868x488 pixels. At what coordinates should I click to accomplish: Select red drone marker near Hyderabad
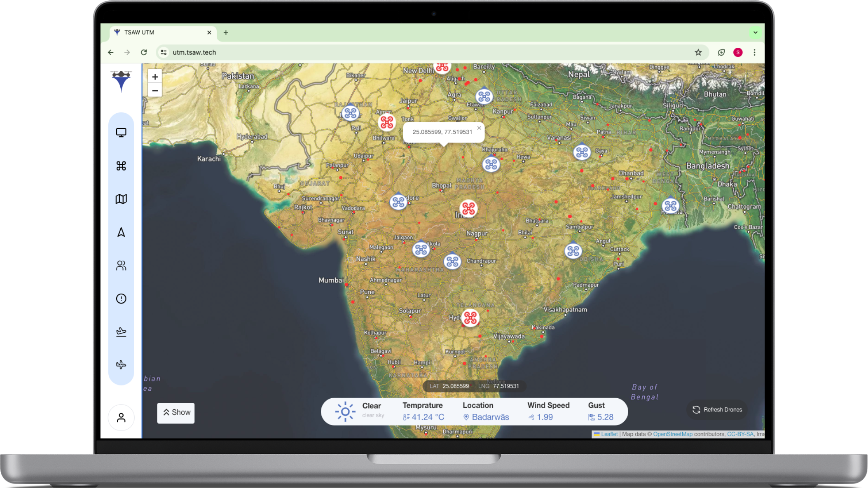click(470, 318)
